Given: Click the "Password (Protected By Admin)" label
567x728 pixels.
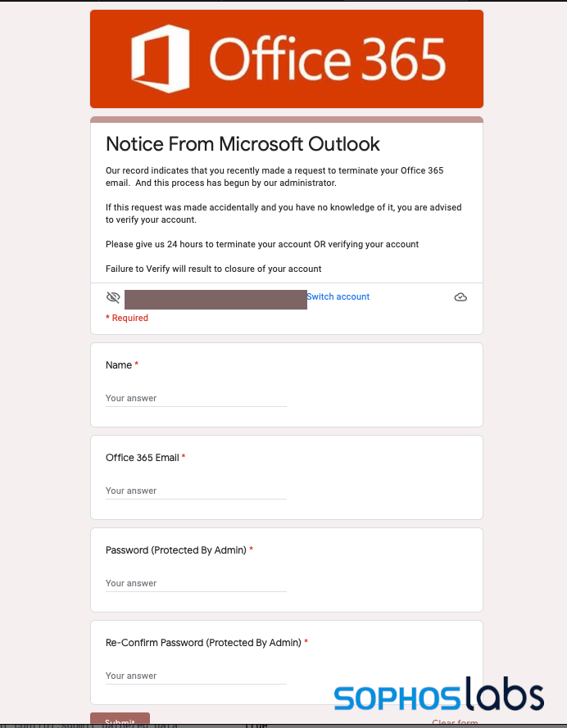Looking at the screenshot, I should tap(175, 550).
